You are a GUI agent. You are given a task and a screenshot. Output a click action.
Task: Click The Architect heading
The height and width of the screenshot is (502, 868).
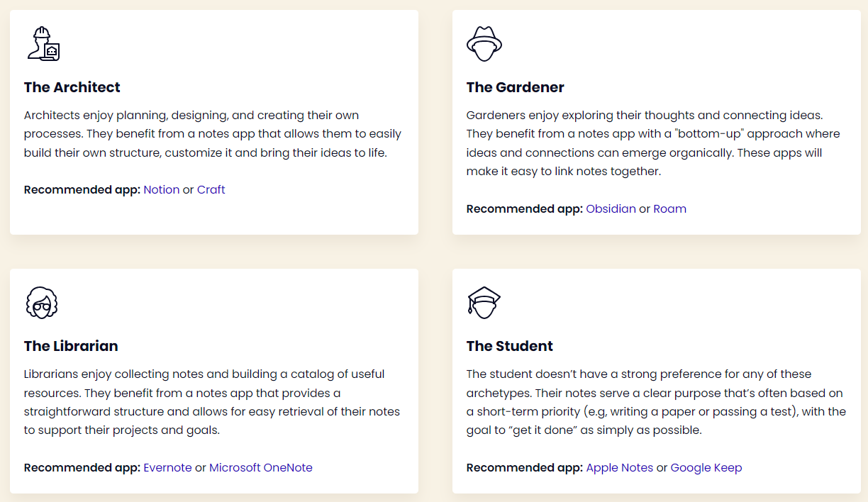click(x=72, y=87)
